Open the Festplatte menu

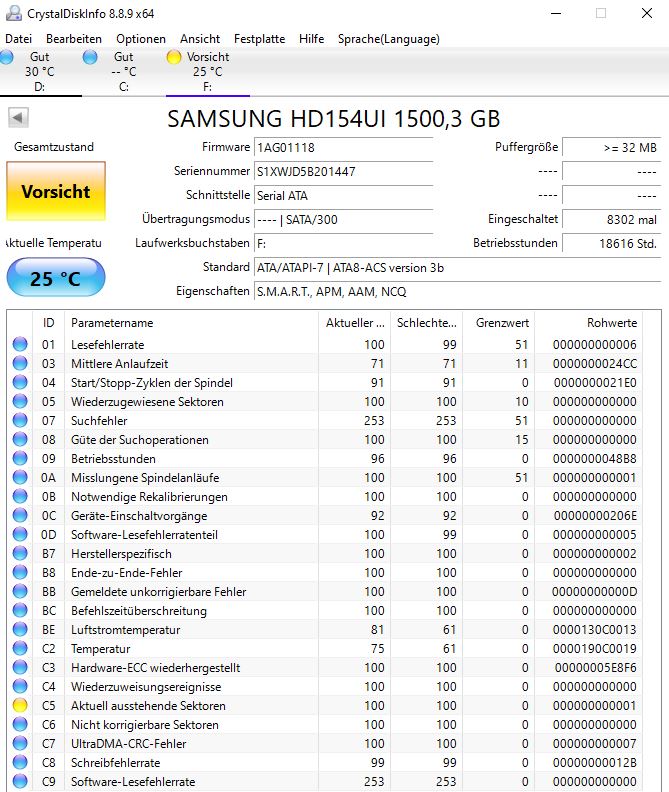point(259,39)
